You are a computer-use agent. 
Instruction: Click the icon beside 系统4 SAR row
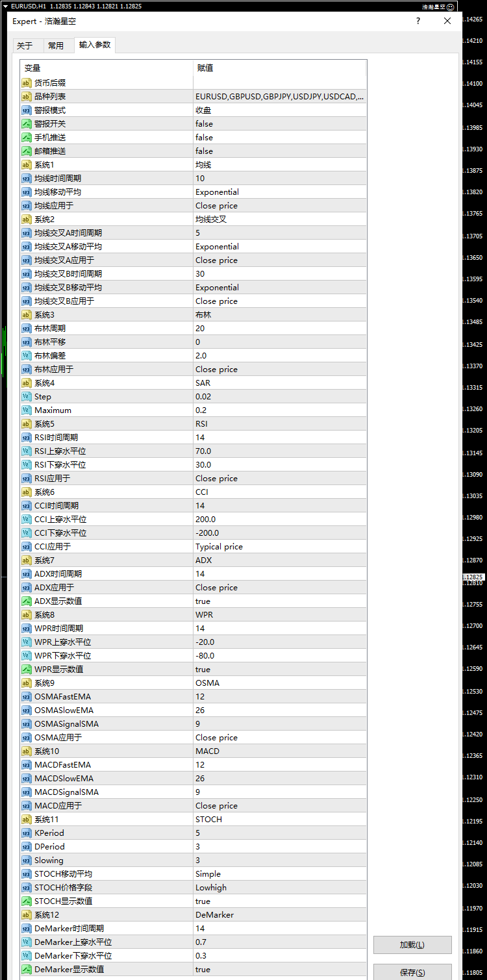pos(27,383)
